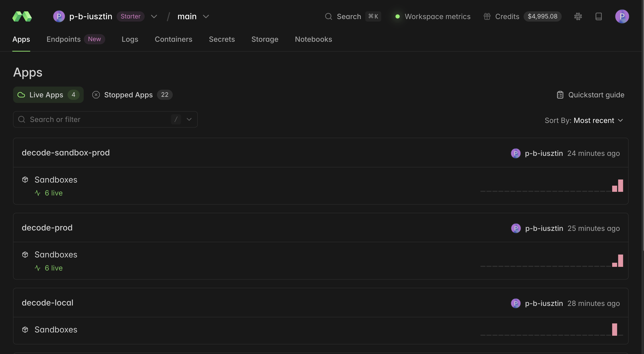Open the search filter options chevron
644x354 pixels.
[x=189, y=119]
